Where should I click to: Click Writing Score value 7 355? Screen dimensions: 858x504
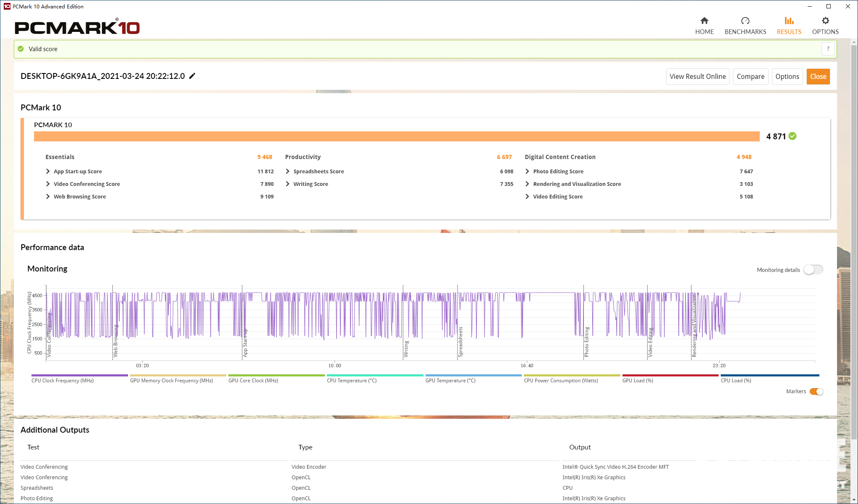506,184
